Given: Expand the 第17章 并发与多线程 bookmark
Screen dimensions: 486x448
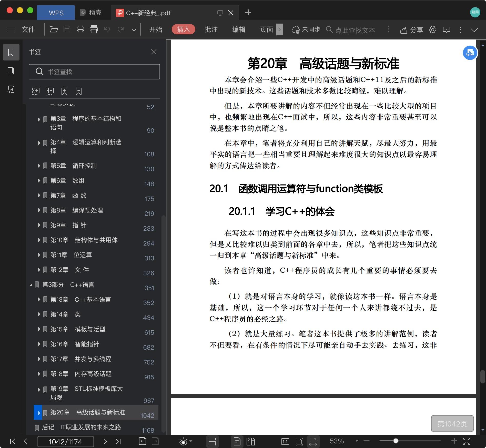Looking at the screenshot, I should (39, 359).
